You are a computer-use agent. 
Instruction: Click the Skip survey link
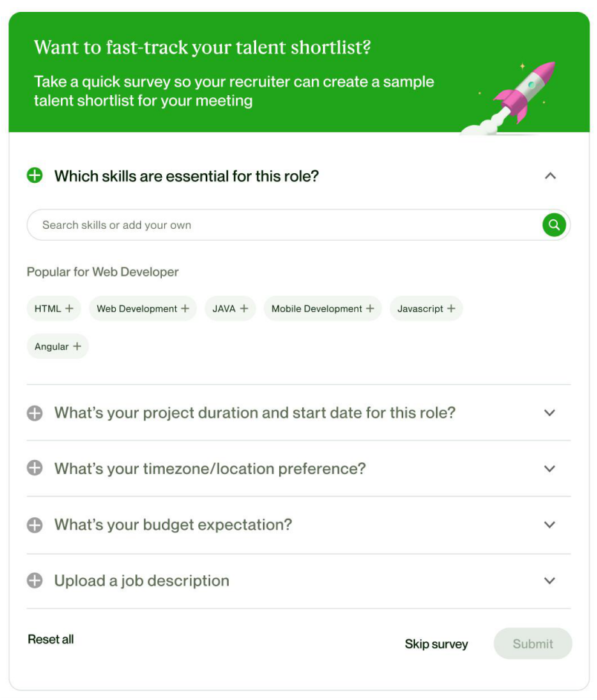(436, 644)
